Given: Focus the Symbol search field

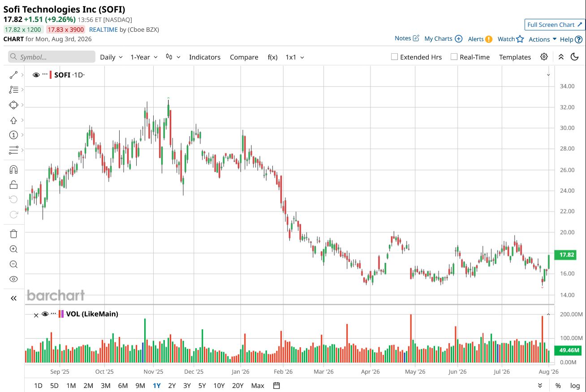Looking at the screenshot, I should click(x=52, y=57).
